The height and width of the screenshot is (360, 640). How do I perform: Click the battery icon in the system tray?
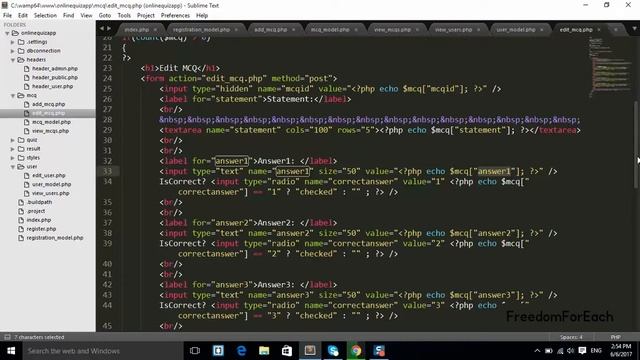click(x=549, y=351)
